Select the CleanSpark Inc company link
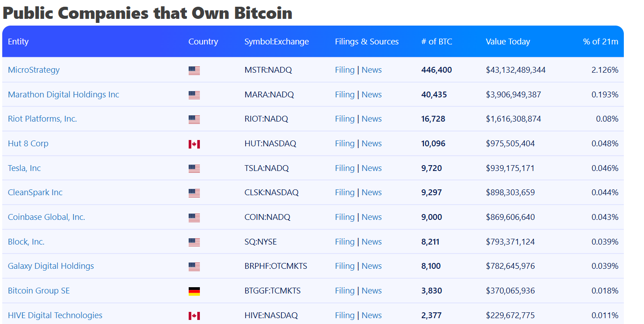The image size is (644, 324). (x=35, y=192)
